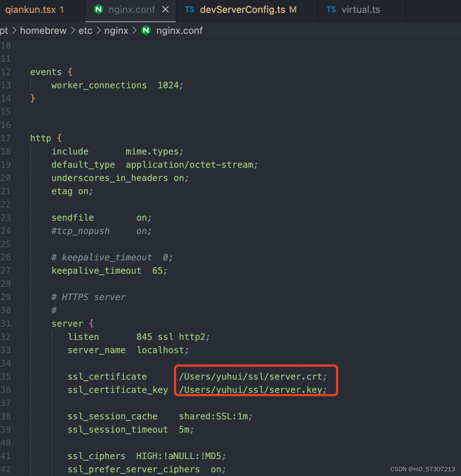Image resolution: width=461 pixels, height=476 pixels.
Task: Click the 'ssl_certificate' directive on line 35
Action: [x=107, y=377]
